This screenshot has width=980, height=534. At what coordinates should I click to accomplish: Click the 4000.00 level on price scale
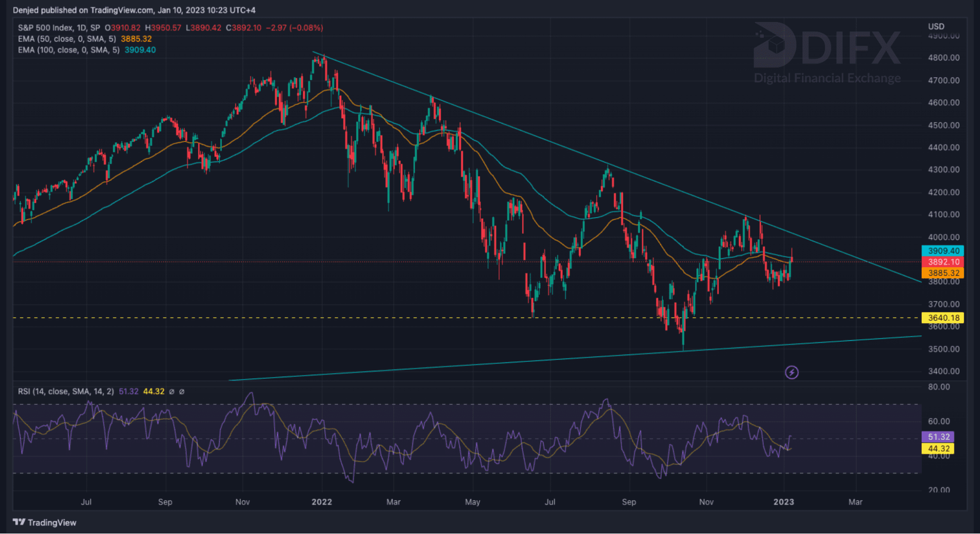(943, 237)
